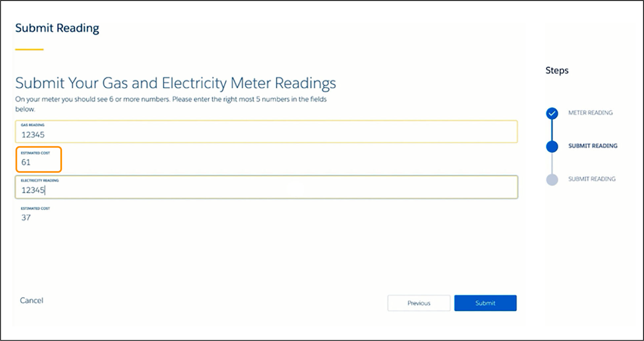644x341 pixels.
Task: Click the Submit Your Gas and Electricity heading
Action: [176, 83]
